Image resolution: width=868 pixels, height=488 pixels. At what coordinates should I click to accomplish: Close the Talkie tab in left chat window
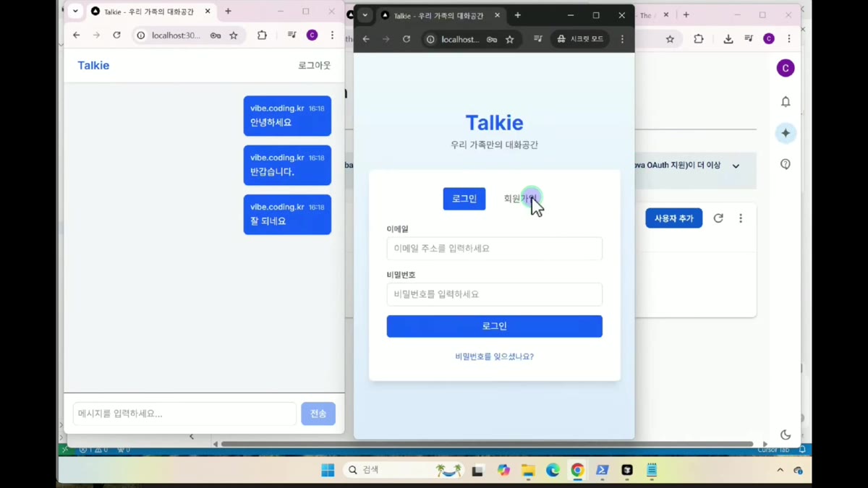tap(208, 12)
